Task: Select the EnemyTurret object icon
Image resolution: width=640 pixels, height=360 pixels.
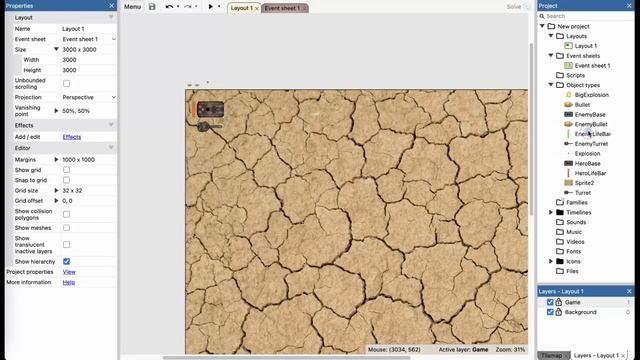Action: click(x=568, y=144)
